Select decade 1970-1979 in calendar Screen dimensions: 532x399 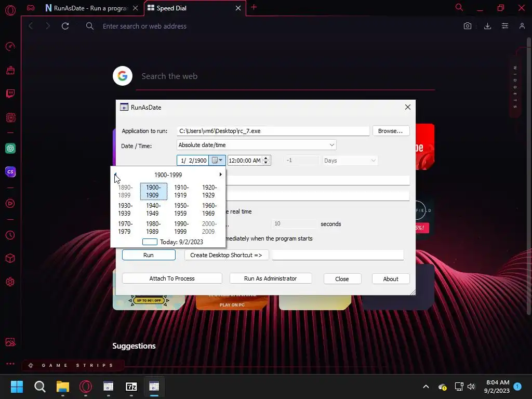125,228
